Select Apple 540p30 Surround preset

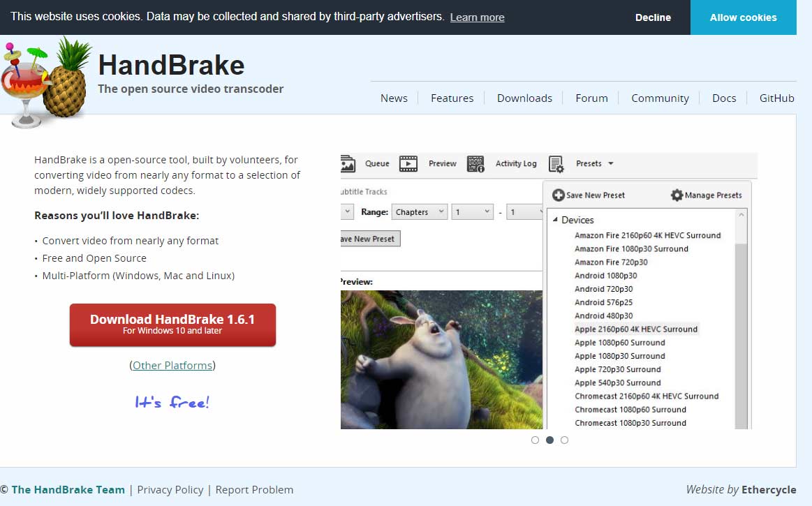click(x=618, y=383)
